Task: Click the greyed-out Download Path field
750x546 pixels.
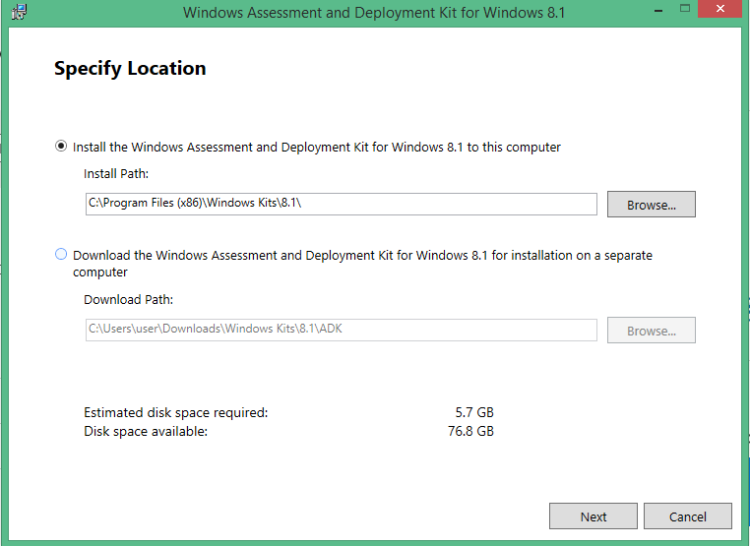Action: tap(340, 329)
